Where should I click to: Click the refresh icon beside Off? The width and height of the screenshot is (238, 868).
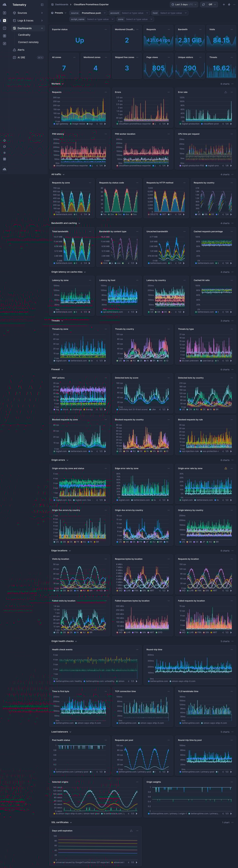click(x=203, y=5)
